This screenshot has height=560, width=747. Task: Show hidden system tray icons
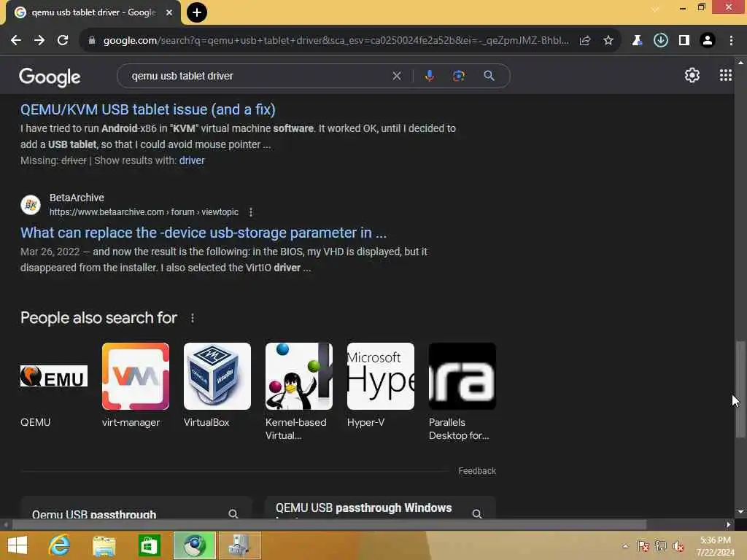tap(625, 546)
